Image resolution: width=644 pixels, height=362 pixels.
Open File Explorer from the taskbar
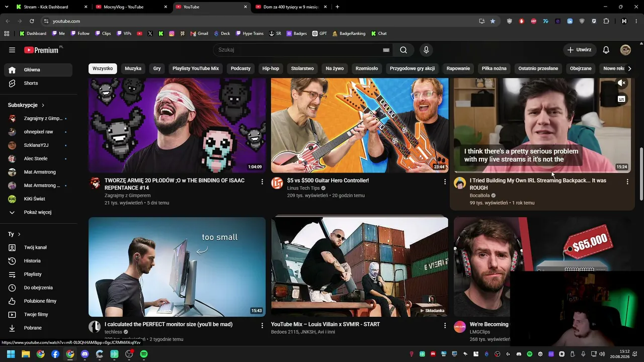coord(26,354)
